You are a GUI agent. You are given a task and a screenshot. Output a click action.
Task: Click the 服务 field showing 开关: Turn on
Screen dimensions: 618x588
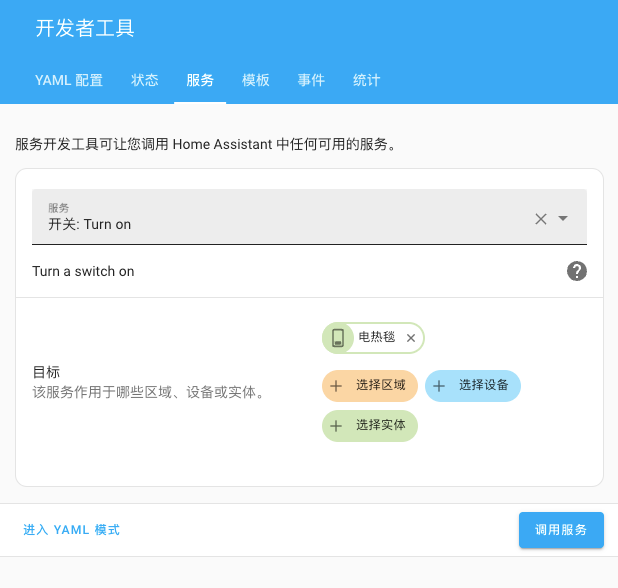[280, 217]
